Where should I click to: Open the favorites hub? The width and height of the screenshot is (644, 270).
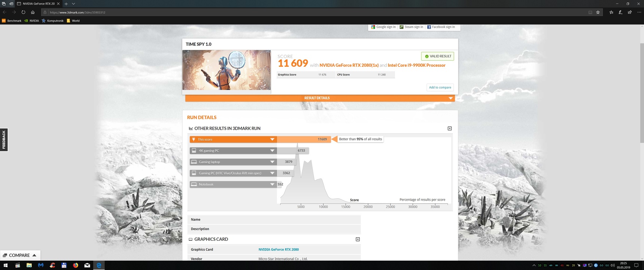[611, 12]
